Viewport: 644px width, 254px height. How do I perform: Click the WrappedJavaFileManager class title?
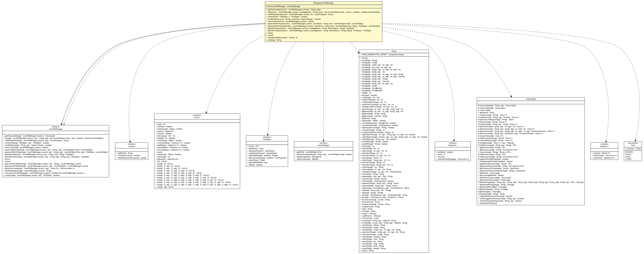click(x=323, y=3)
